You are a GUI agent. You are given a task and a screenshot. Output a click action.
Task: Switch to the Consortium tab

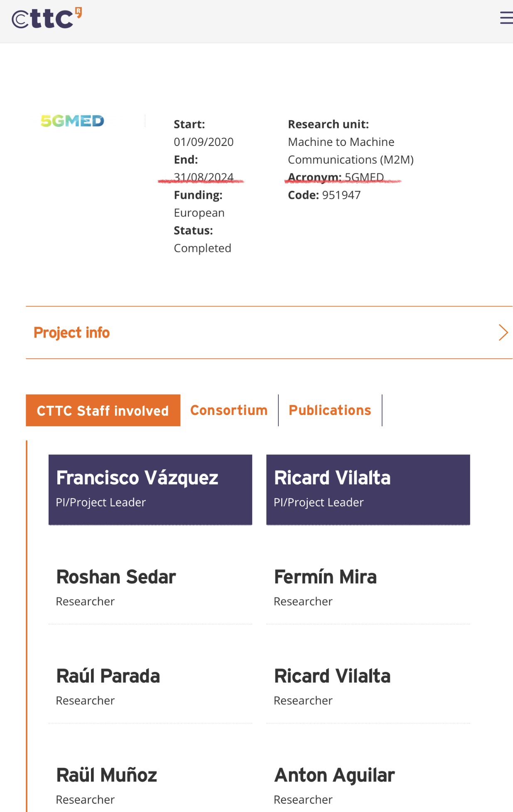click(229, 410)
